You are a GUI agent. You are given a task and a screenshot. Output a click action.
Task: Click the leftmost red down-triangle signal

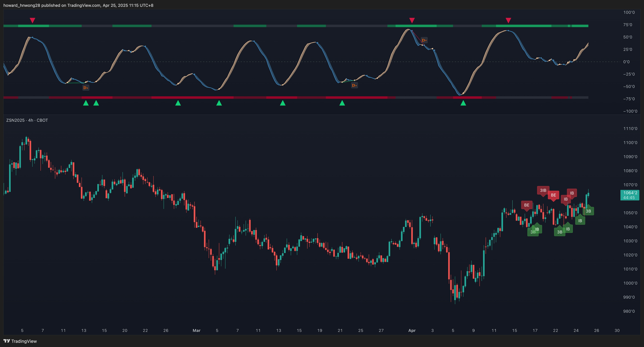point(32,20)
